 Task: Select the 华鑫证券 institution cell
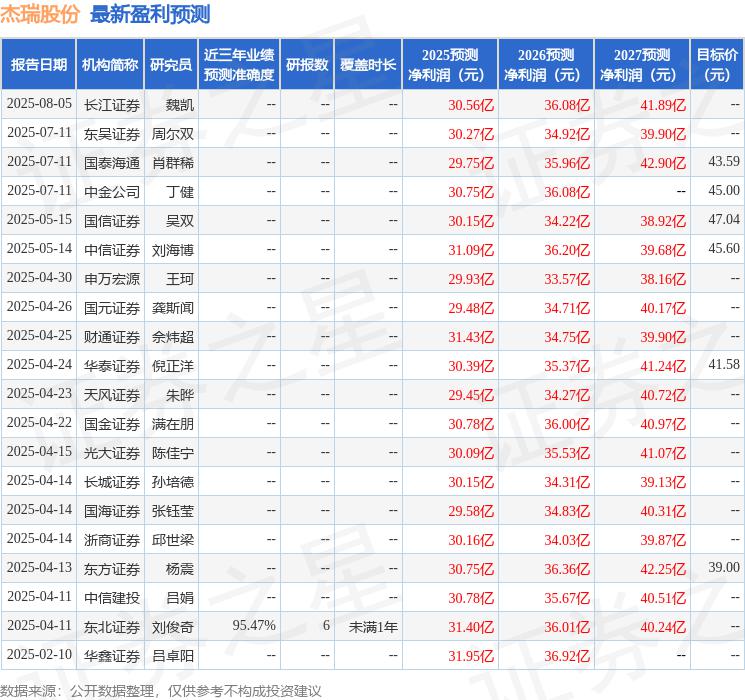[112, 656]
